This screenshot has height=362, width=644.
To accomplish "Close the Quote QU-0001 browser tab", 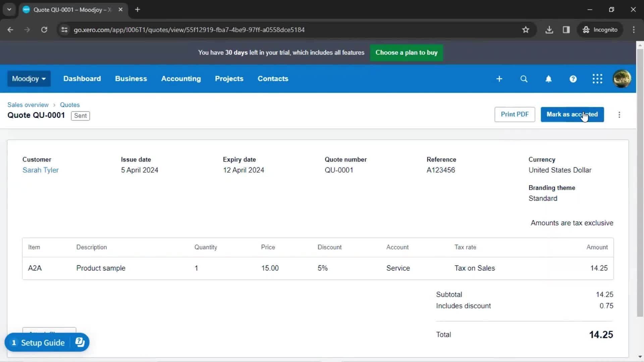I will pos(120,10).
